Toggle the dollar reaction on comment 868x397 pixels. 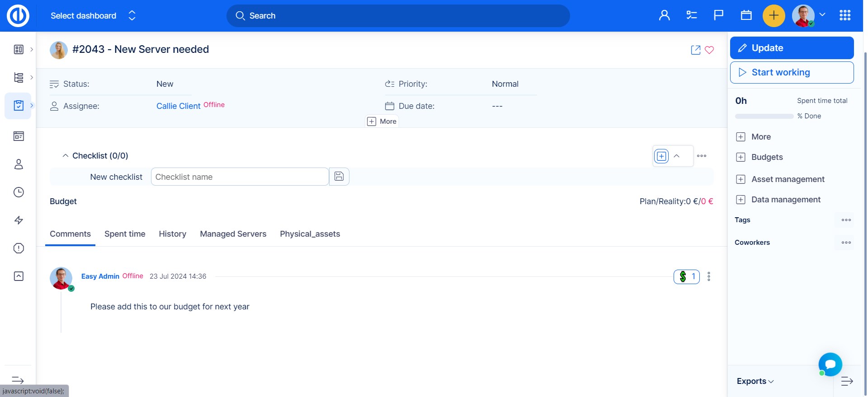(x=686, y=276)
